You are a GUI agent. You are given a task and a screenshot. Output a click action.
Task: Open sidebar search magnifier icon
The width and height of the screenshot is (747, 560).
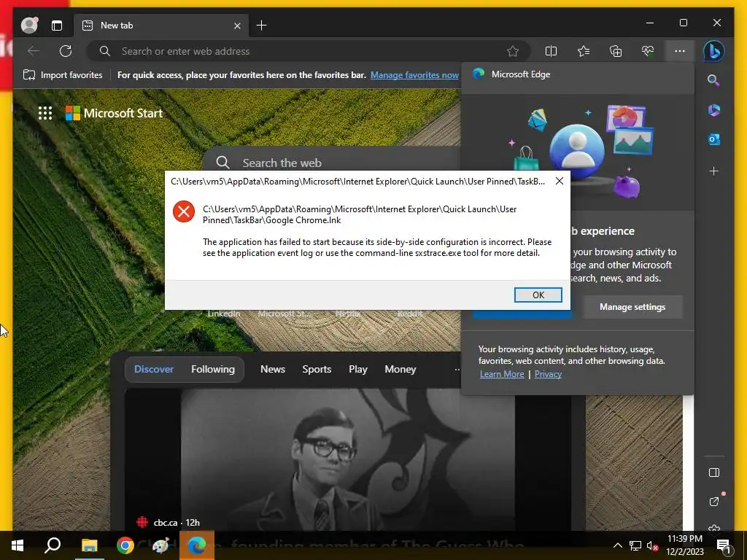713,80
